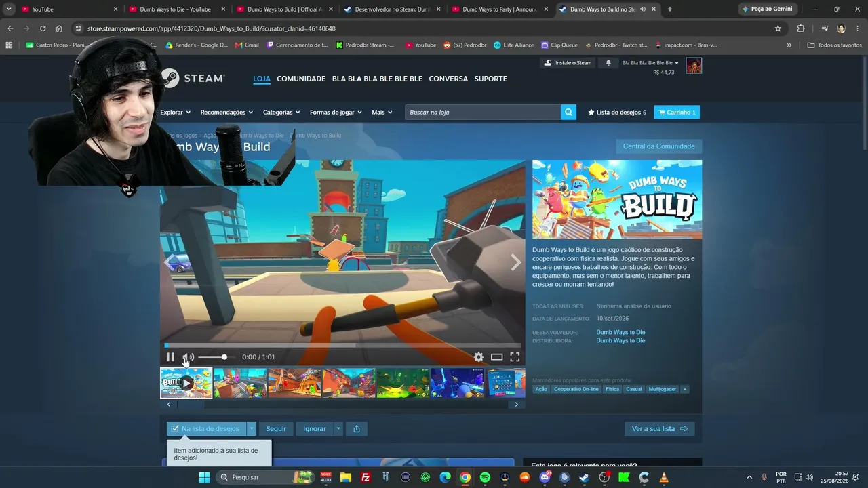This screenshot has height=488, width=868.
Task: Open Lista de desejos link
Action: point(617,113)
